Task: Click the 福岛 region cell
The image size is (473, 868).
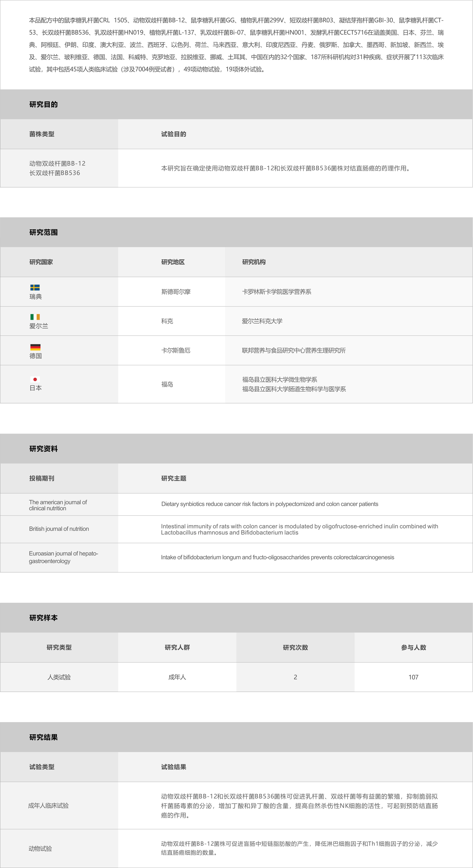Action: click(167, 384)
